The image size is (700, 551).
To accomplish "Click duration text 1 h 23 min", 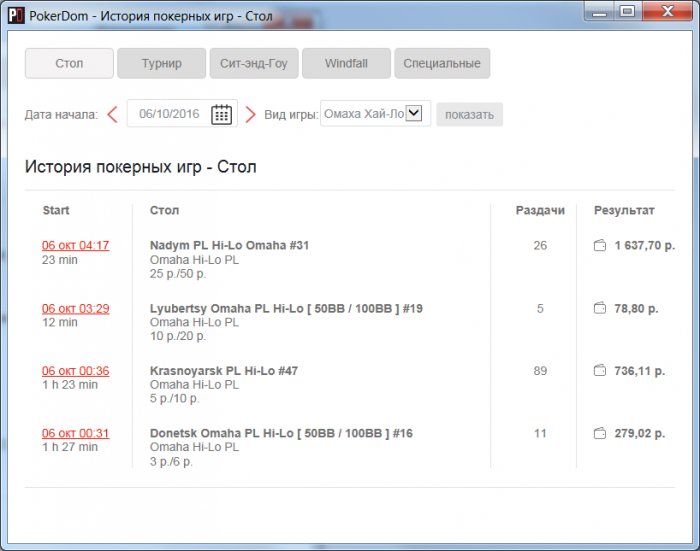I will (70, 384).
